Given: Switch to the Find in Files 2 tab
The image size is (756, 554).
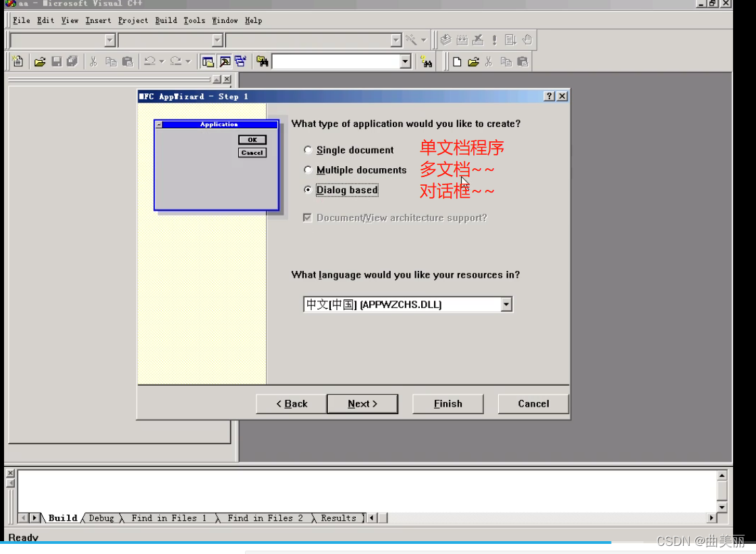Looking at the screenshot, I should coord(265,518).
